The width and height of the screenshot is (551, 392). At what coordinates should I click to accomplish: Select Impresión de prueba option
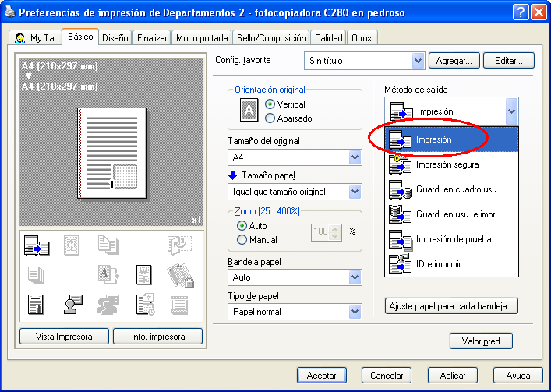point(451,239)
